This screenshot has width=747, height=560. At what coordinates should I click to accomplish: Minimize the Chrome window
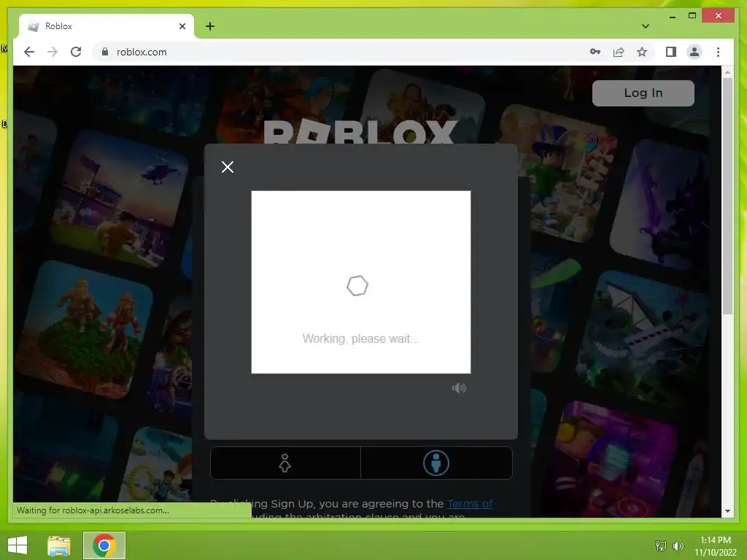coord(672,16)
